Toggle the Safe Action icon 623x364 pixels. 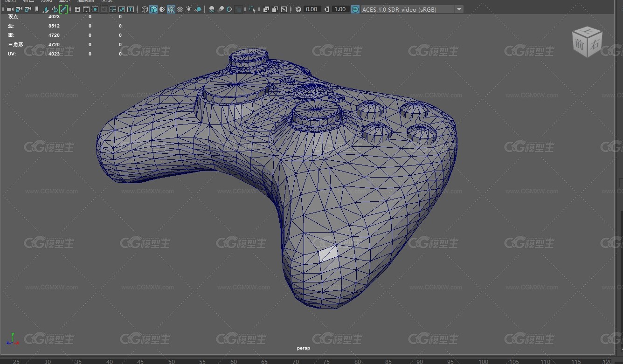[x=122, y=9]
